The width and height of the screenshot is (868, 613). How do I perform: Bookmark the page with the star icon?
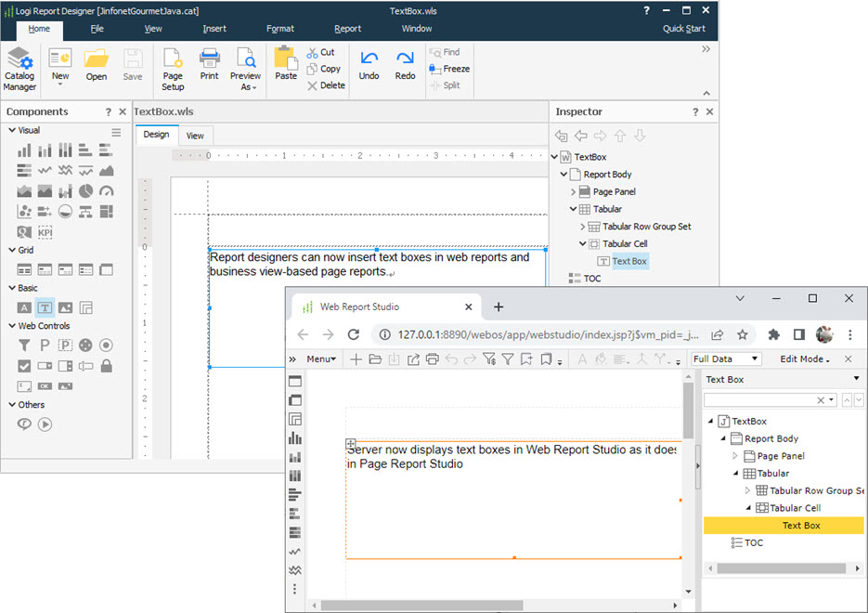743,334
